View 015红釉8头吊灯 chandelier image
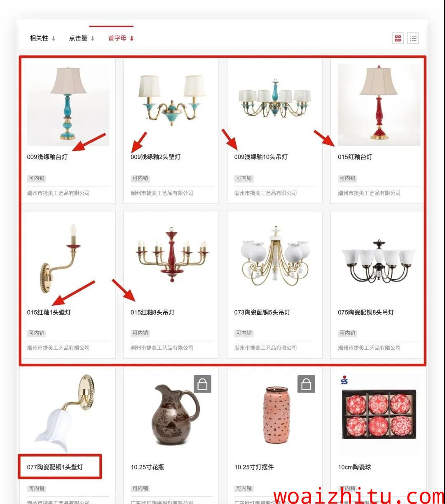Screen dimensions: 445x504 coord(171,254)
